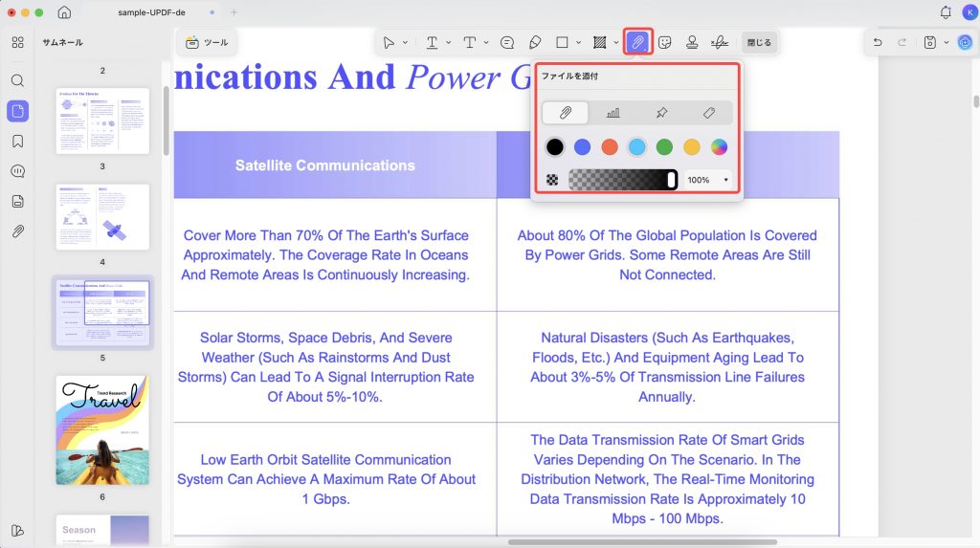Switch to the sample-UPDF-de tab
The height and width of the screenshot is (548, 980).
[152, 11]
